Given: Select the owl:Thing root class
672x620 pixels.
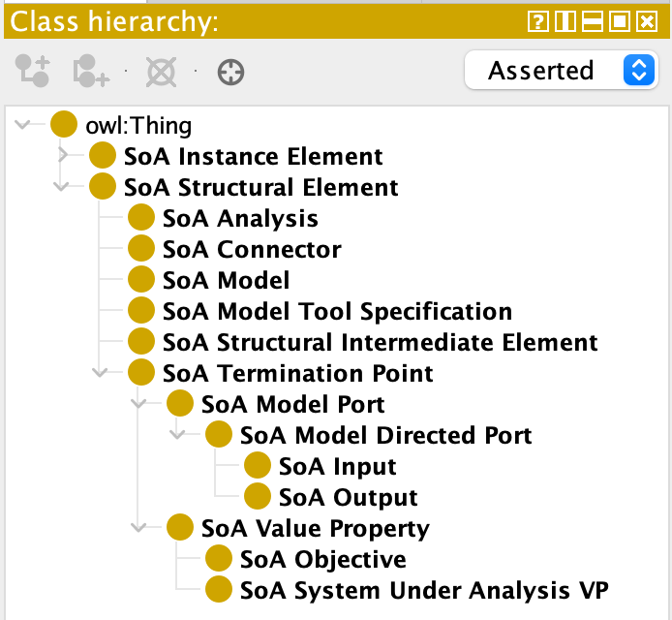Looking at the screenshot, I should click(x=138, y=125).
